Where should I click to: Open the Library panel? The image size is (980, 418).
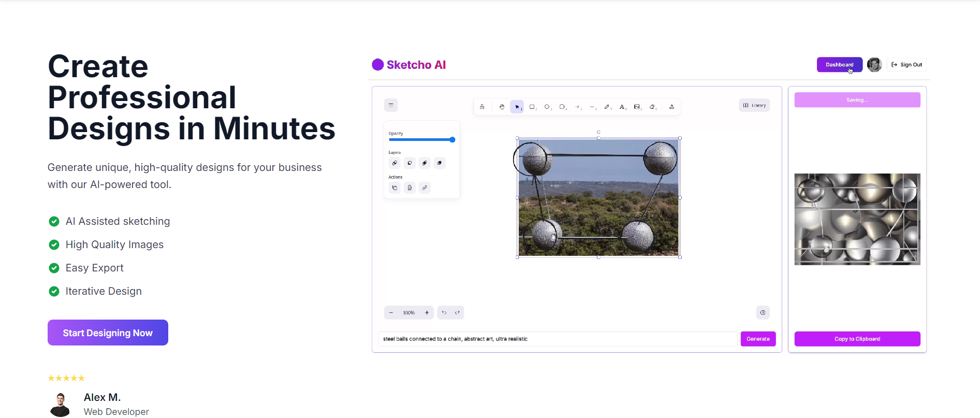tap(754, 105)
